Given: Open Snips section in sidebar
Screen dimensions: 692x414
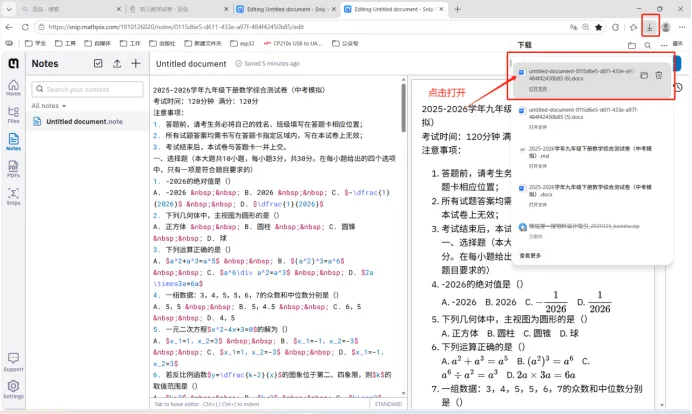Looking at the screenshot, I should 13,196.
